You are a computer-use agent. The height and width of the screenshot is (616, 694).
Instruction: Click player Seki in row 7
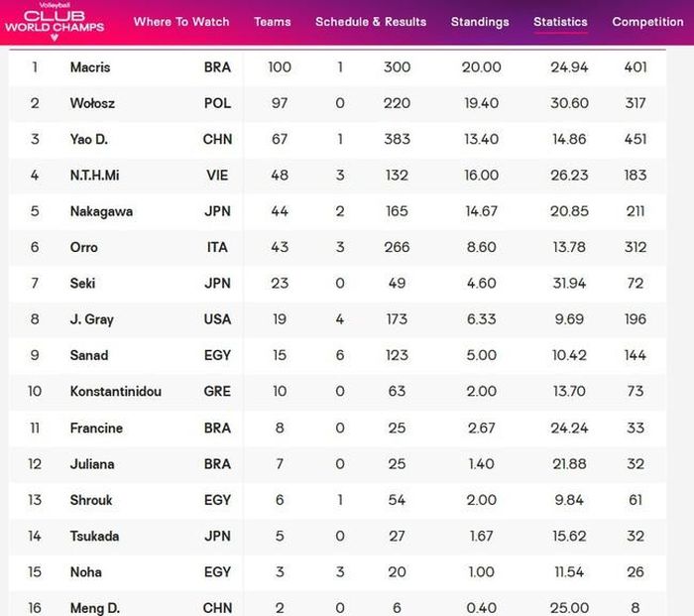(82, 283)
